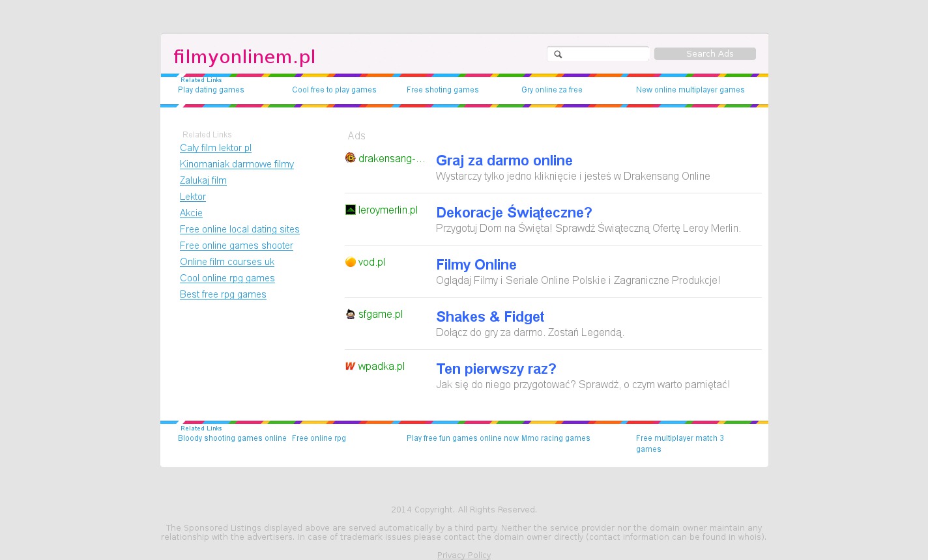
Task: Open Dekoracje Świąteczne ad headline
Action: pyautogui.click(x=514, y=212)
